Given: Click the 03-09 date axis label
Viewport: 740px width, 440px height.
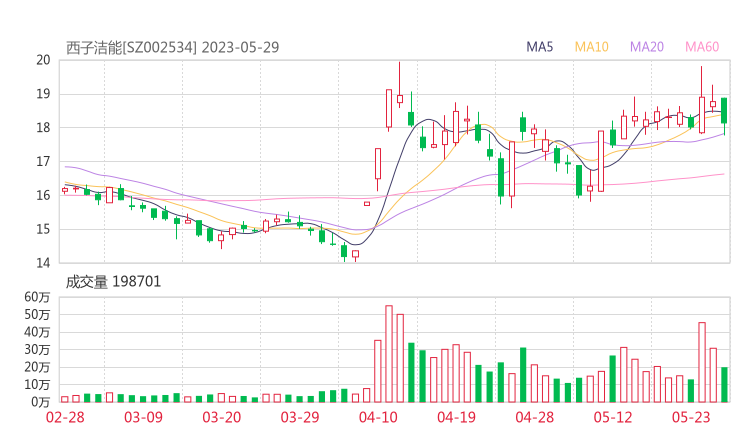Looking at the screenshot, I should 143,417.
